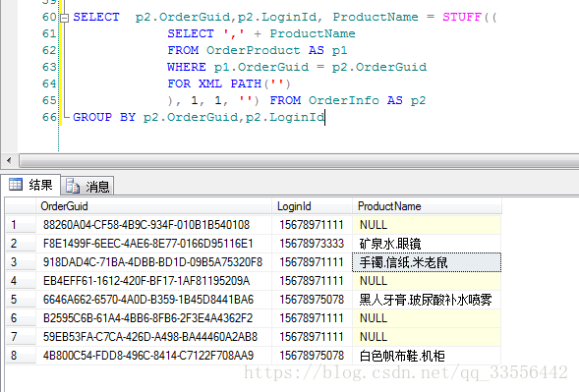Select LoginId 15678975078 in row 5
The width and height of the screenshot is (579, 392).
tap(312, 300)
